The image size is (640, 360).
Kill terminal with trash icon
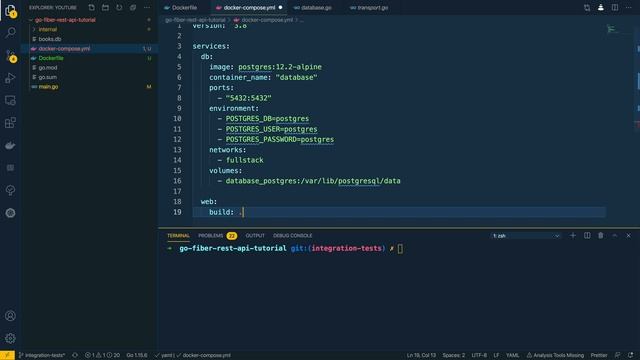click(601, 236)
